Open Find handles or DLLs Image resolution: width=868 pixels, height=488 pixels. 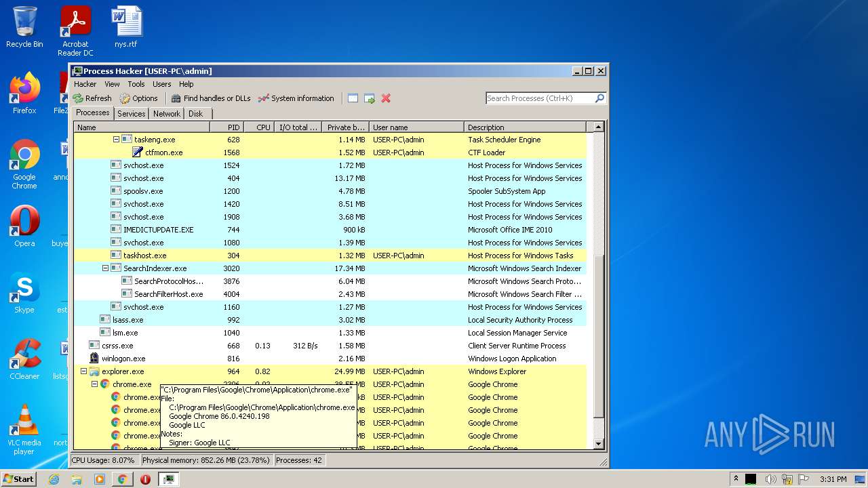211,98
